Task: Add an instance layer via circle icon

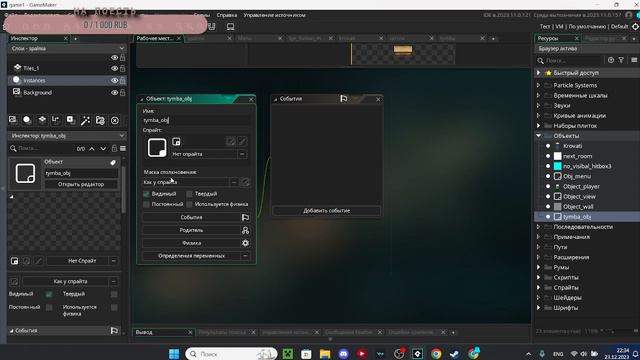Action: tap(27, 120)
